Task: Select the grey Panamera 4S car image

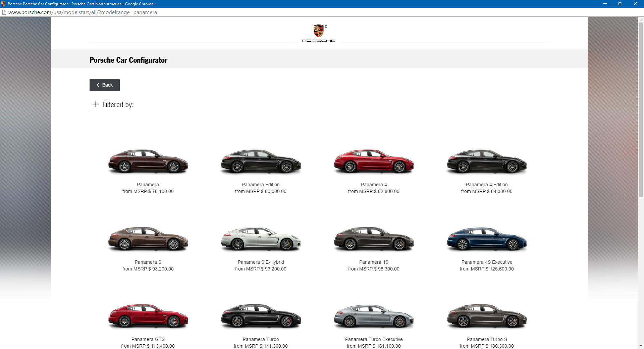Action: [x=374, y=239]
